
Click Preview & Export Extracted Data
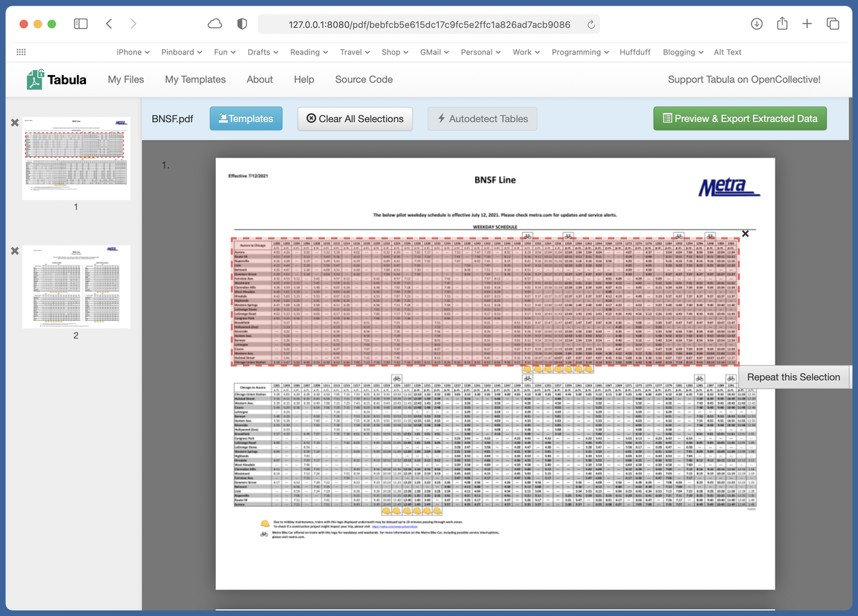coord(740,119)
